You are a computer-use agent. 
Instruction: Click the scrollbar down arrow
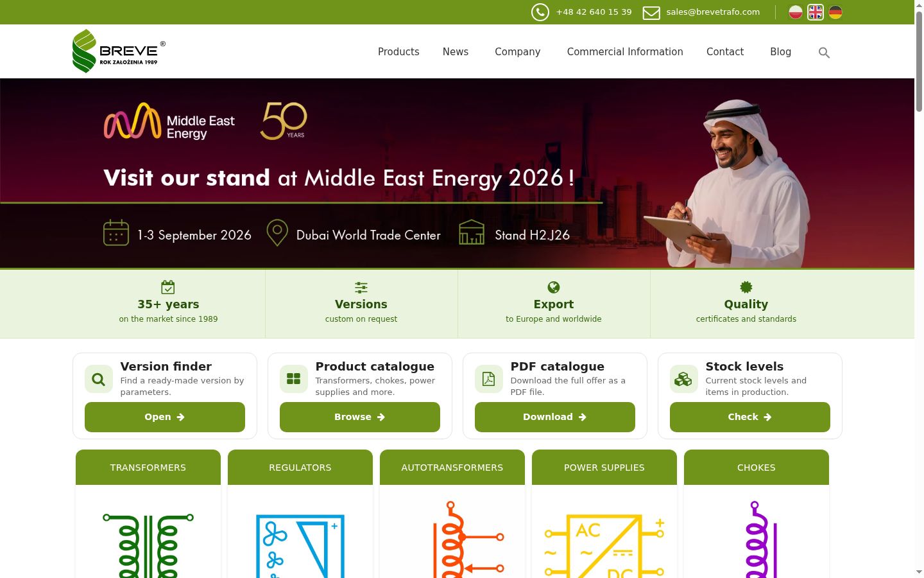[x=919, y=572]
